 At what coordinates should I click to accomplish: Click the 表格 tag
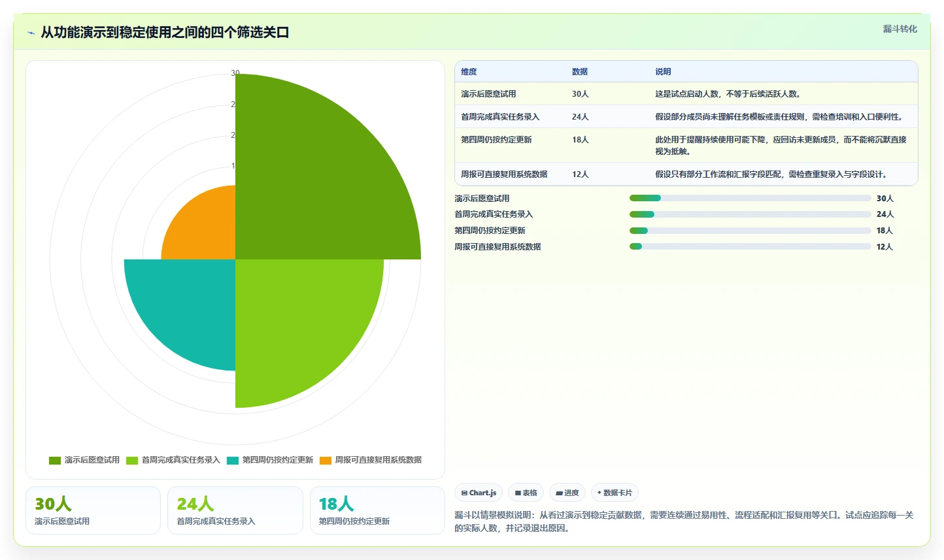click(526, 493)
